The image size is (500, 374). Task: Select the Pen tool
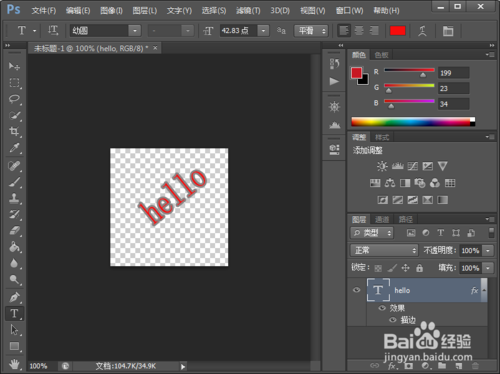[14, 297]
